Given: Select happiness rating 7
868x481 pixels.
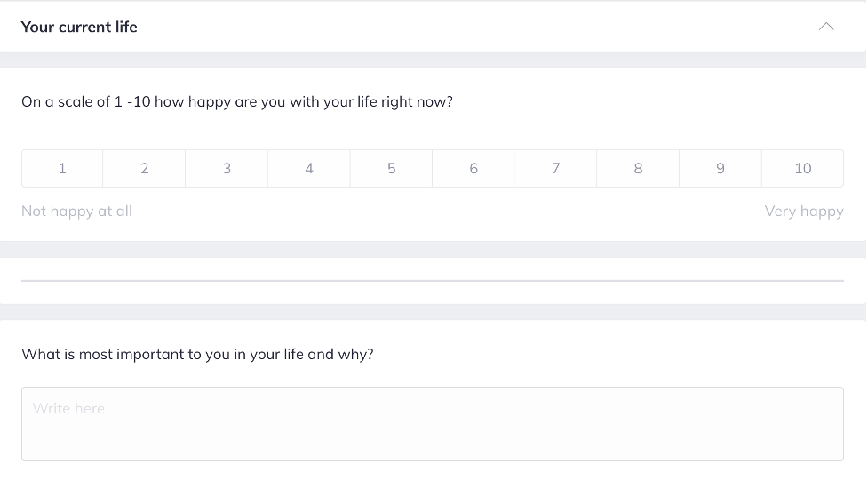Looking at the screenshot, I should tap(556, 168).
